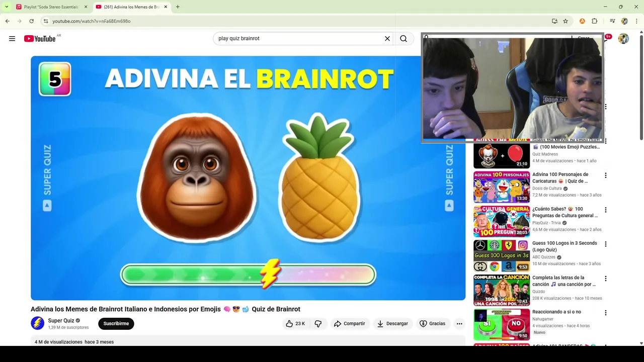Open the Guess 100 Logos thumbnail

point(502,255)
